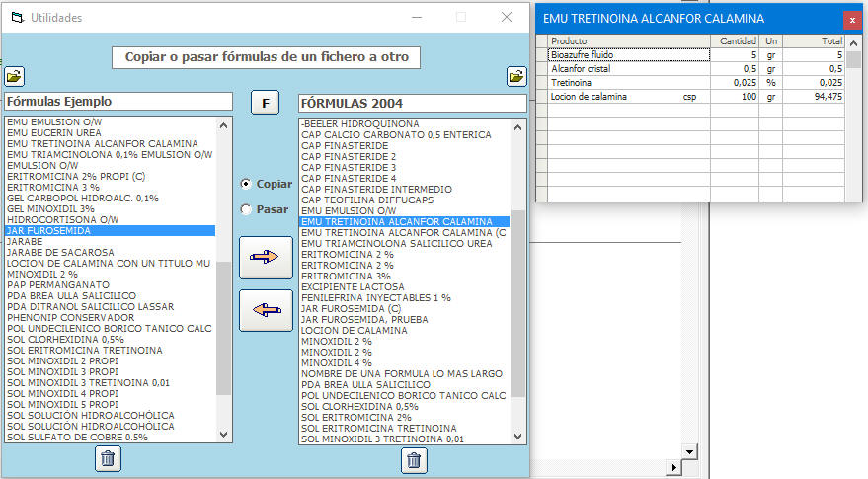Click the Bioazufre fluido product cell
Image resolution: width=868 pixels, height=479 pixels.
tap(629, 55)
